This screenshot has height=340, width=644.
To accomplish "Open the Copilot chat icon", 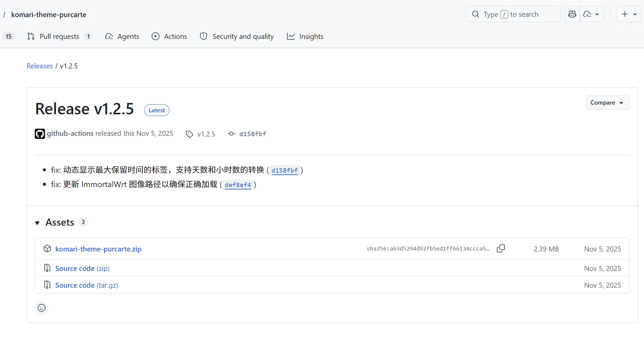I will pyautogui.click(x=572, y=14).
